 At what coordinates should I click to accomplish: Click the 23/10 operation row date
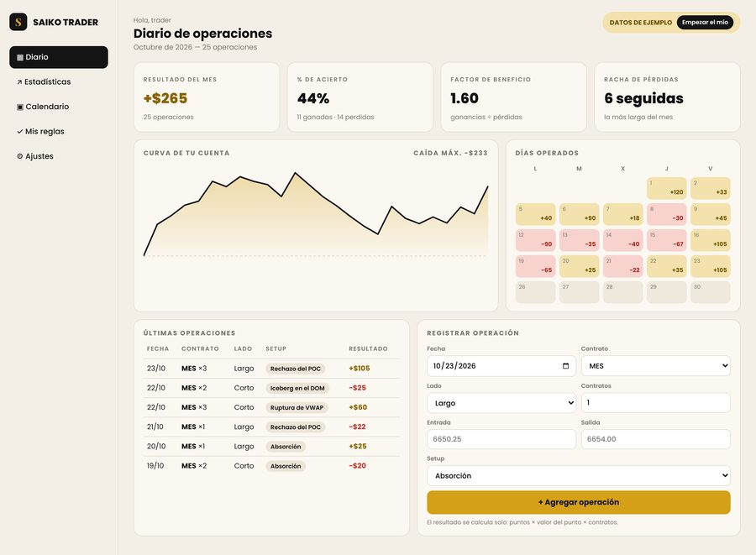pos(156,369)
